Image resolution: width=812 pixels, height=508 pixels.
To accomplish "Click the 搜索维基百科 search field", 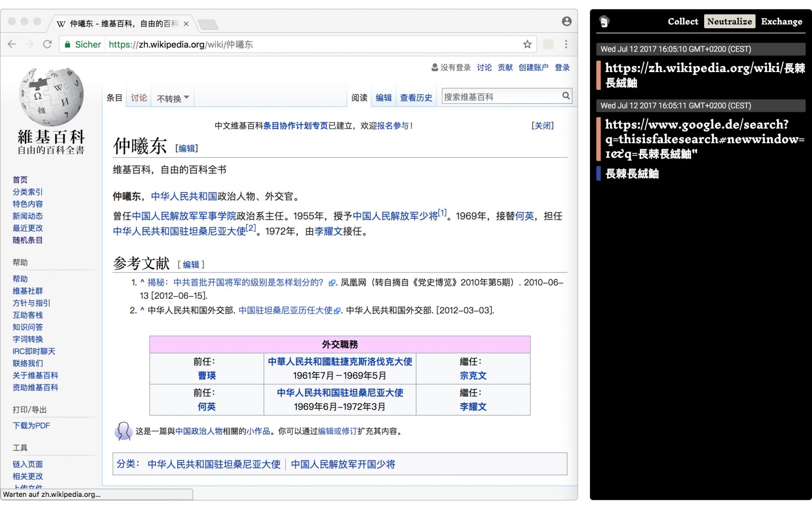I will pos(501,96).
